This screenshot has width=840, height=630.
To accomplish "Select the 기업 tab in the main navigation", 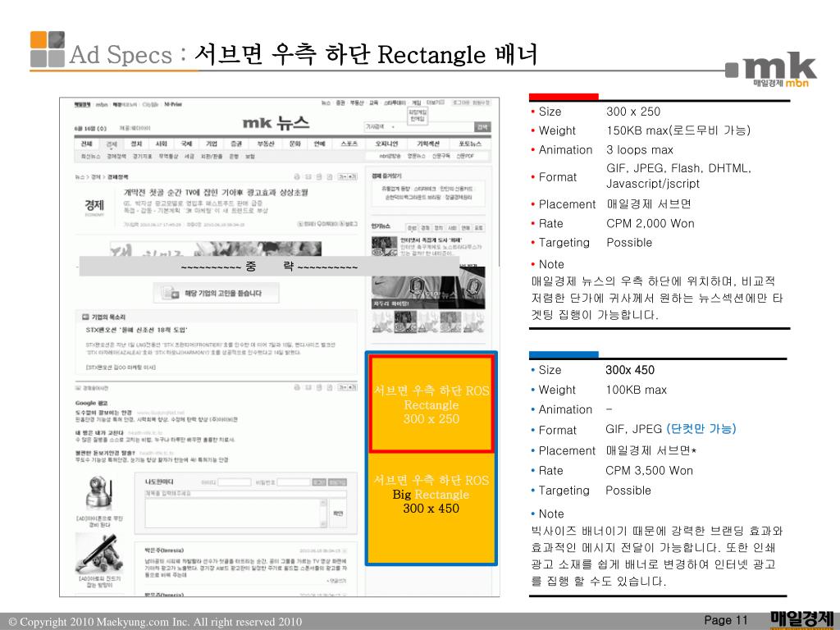I will click(212, 144).
